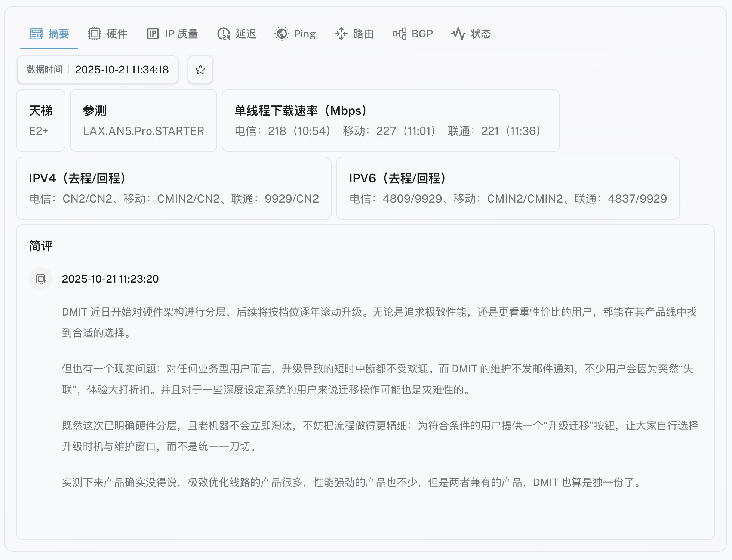Toggle the star favorite button

(200, 70)
